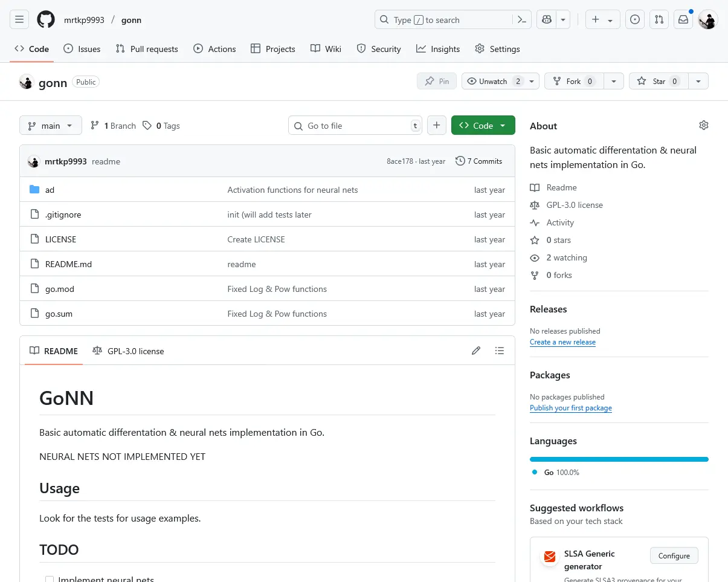View your pull requests from header icon
Screen dimensions: 728x582
(x=659, y=20)
